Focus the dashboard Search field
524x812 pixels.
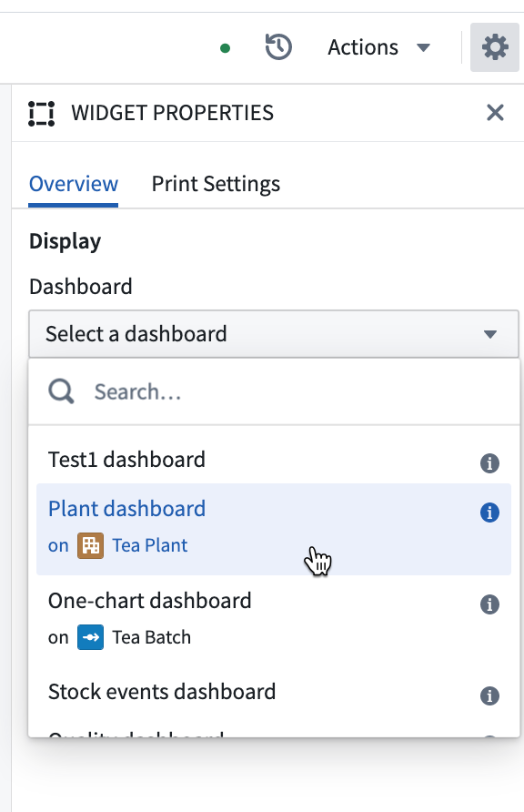click(x=274, y=392)
